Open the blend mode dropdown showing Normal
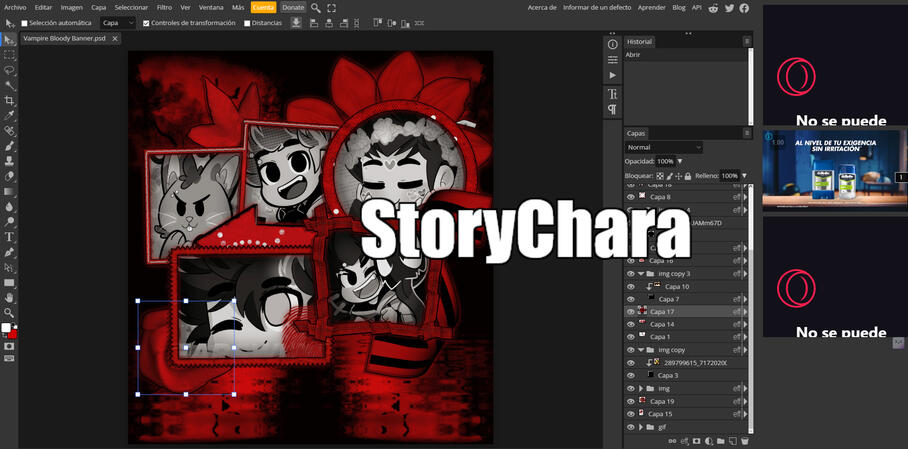The image size is (908, 449). pos(664,147)
